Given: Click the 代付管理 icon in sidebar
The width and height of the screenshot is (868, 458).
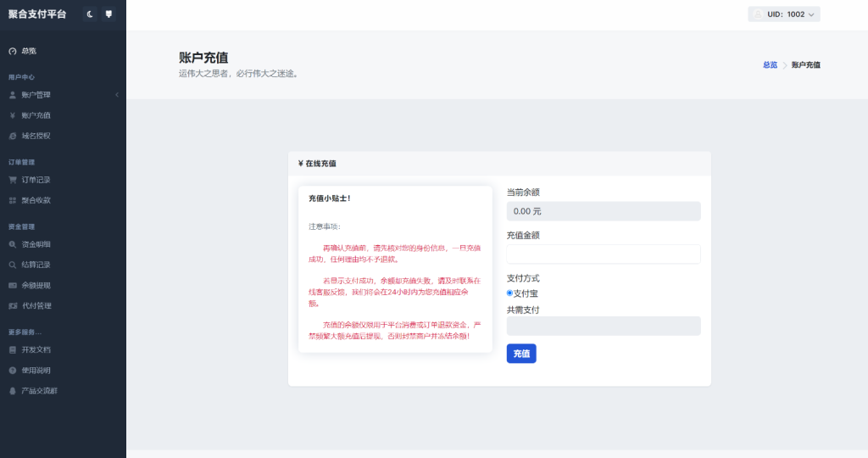Looking at the screenshot, I should [x=12, y=305].
